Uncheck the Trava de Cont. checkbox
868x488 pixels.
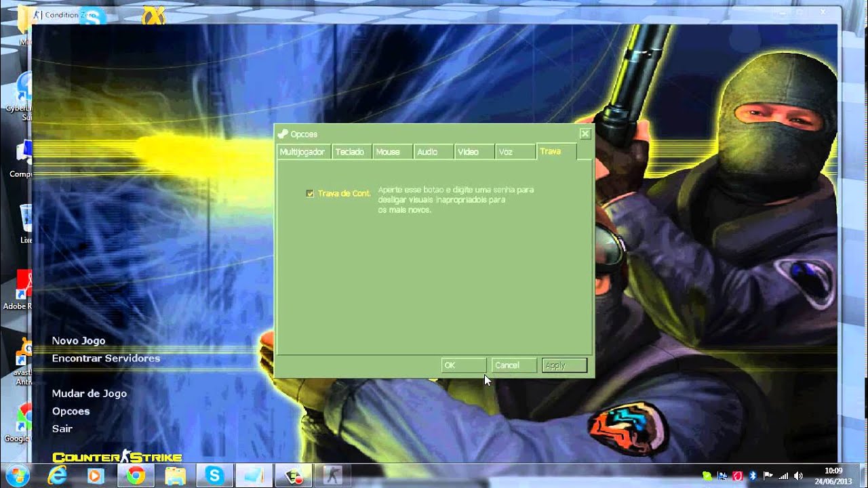311,194
